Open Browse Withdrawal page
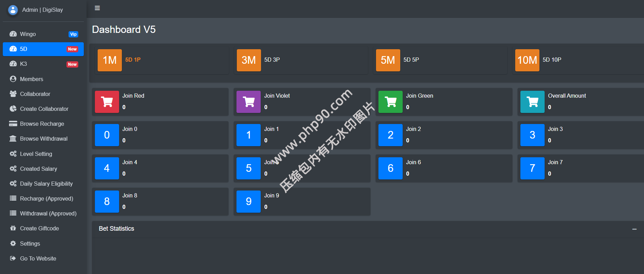The height and width of the screenshot is (274, 644). tap(44, 139)
